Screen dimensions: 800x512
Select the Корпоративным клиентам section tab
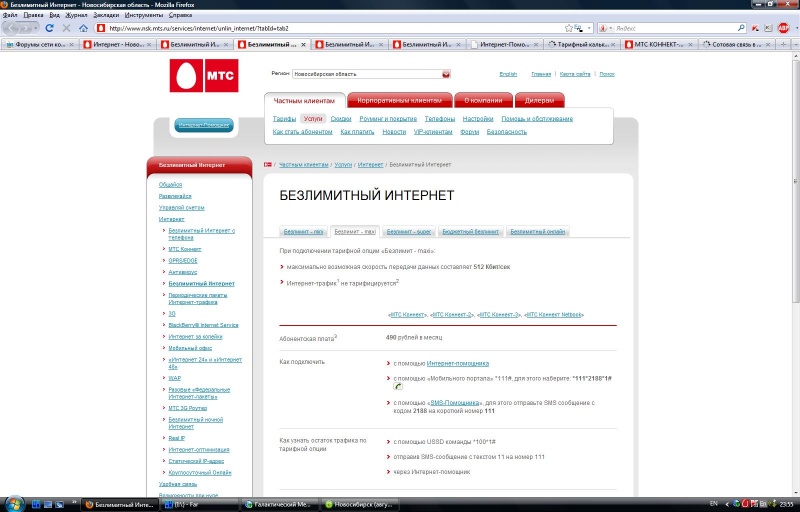click(400, 100)
